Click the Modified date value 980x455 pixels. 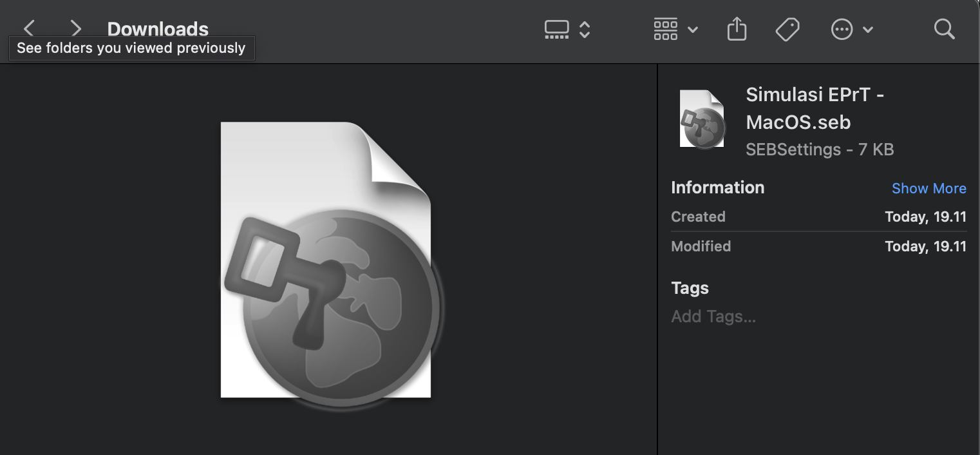coord(925,246)
